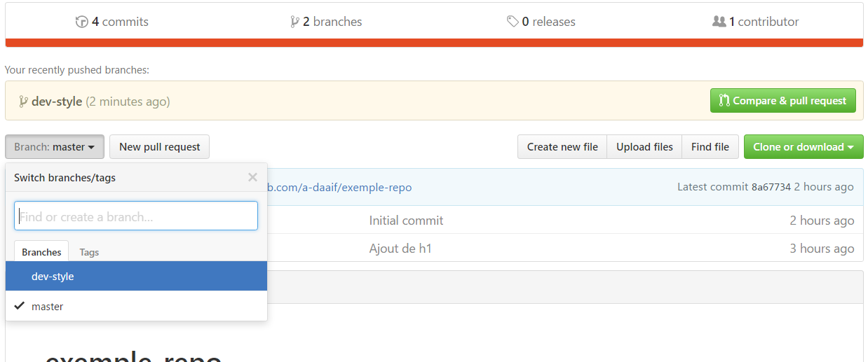Click the releases tag icon
The height and width of the screenshot is (362, 868).
click(x=513, y=22)
